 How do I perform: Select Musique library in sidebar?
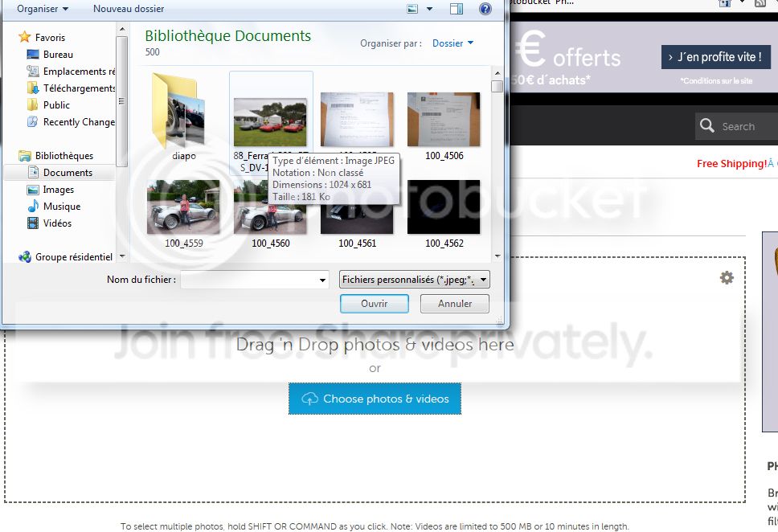coord(61,207)
